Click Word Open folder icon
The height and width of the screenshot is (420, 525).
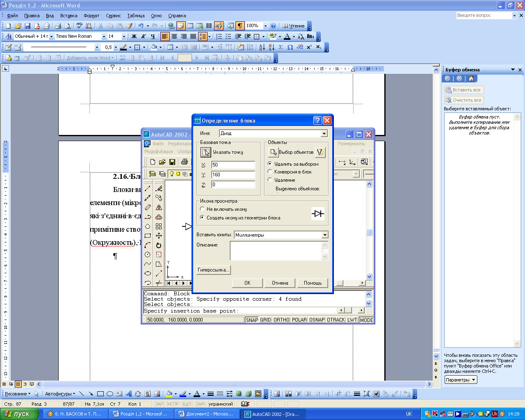pos(18,26)
